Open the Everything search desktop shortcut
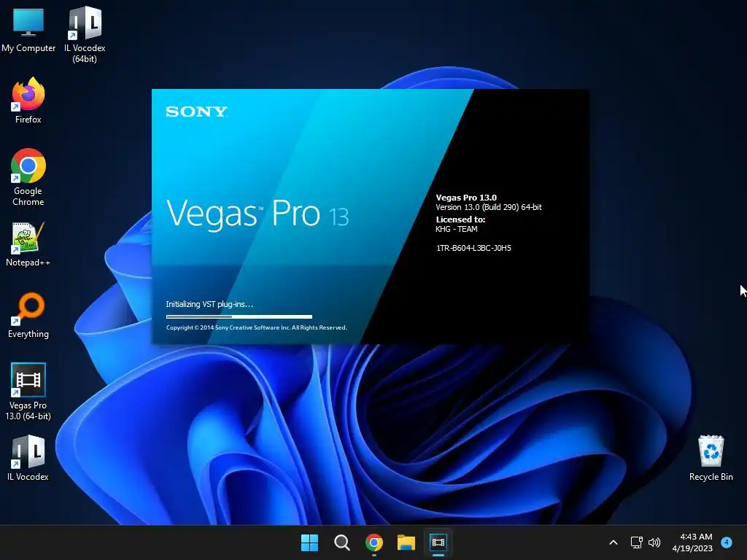 coord(28,316)
